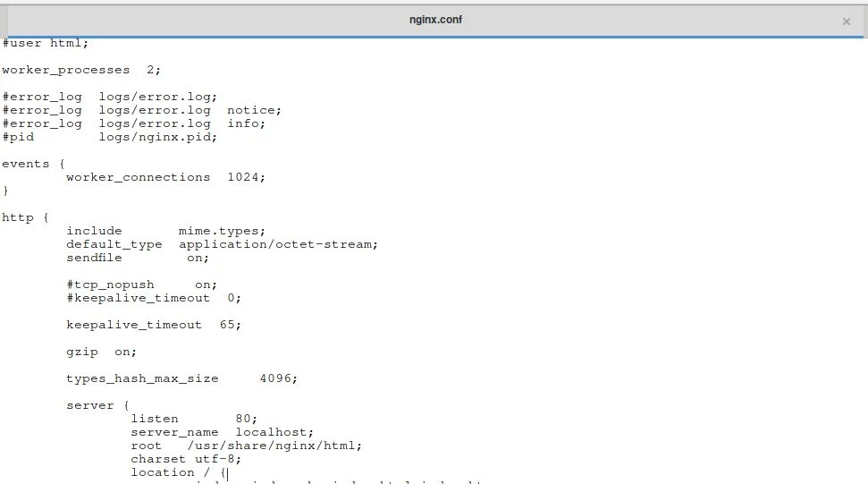Click the '#tcp_nopush on;' line
Viewport: 868px width, 484px height.
[x=142, y=284]
